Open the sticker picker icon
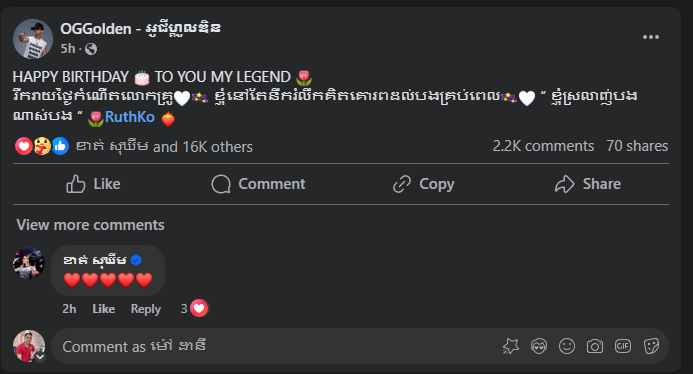This screenshot has height=374, width=693. pyautogui.click(x=651, y=346)
